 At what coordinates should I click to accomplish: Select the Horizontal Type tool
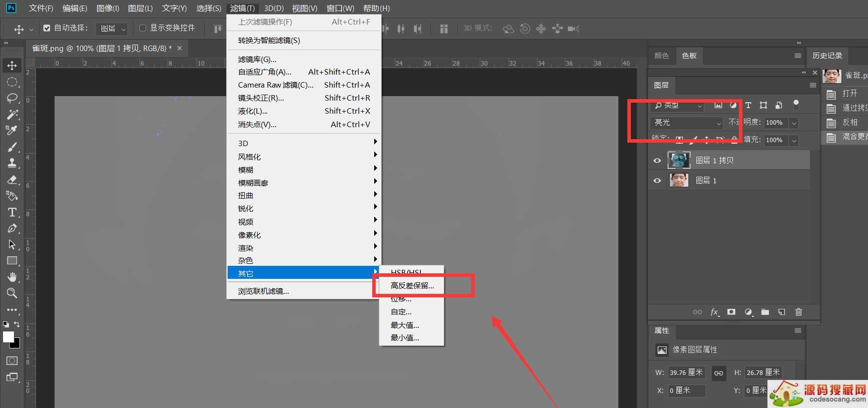[x=12, y=212]
